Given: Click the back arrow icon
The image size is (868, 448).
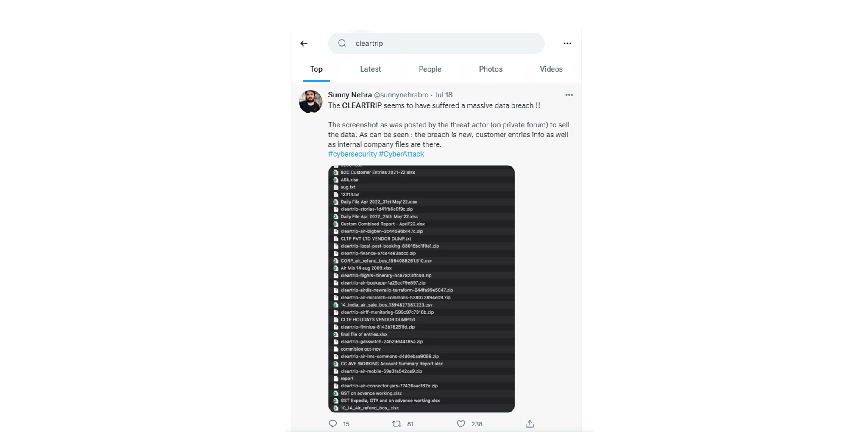Looking at the screenshot, I should point(304,44).
